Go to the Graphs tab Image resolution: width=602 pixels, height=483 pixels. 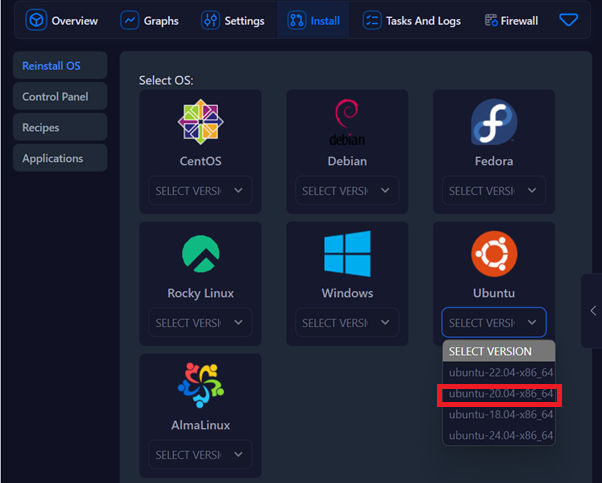[x=149, y=21]
